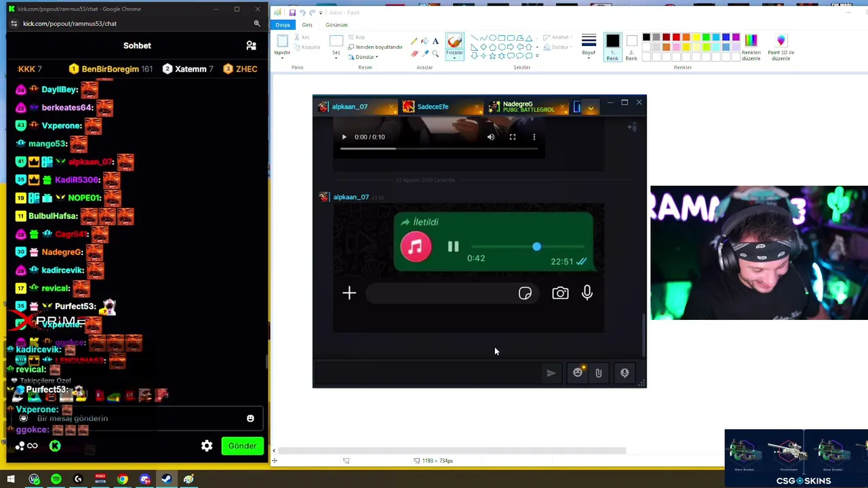Click the green Gönder button
The height and width of the screenshot is (488, 868).
(242, 446)
